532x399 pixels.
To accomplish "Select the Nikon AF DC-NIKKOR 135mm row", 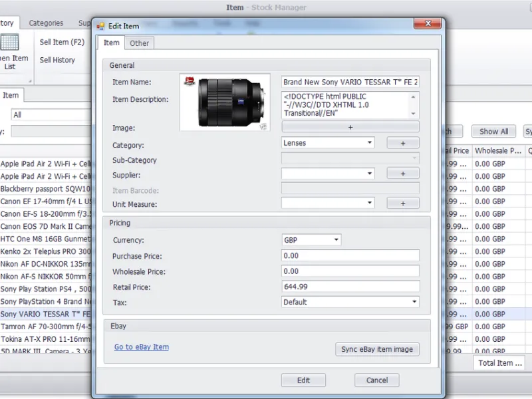I will (45, 264).
